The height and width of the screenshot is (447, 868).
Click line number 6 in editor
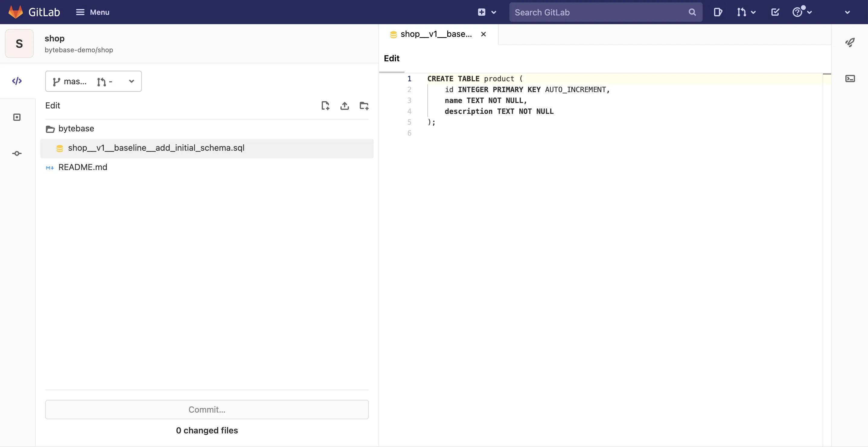(x=409, y=133)
